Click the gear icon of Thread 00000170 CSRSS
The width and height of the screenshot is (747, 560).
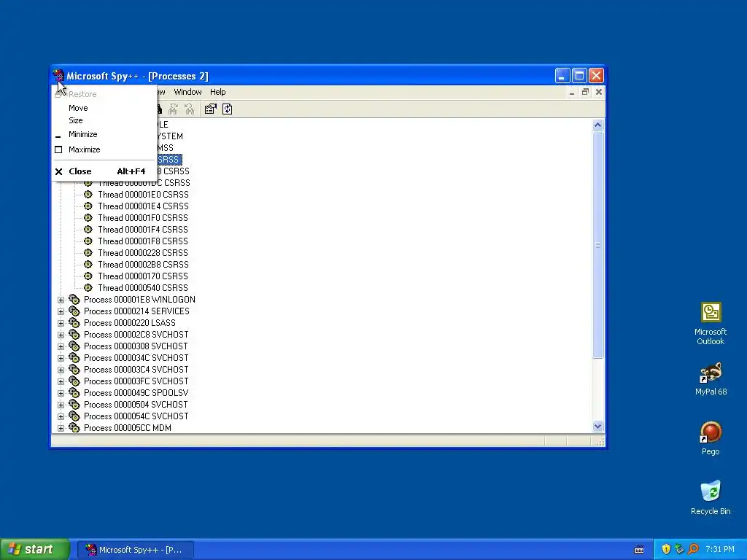[88, 276]
